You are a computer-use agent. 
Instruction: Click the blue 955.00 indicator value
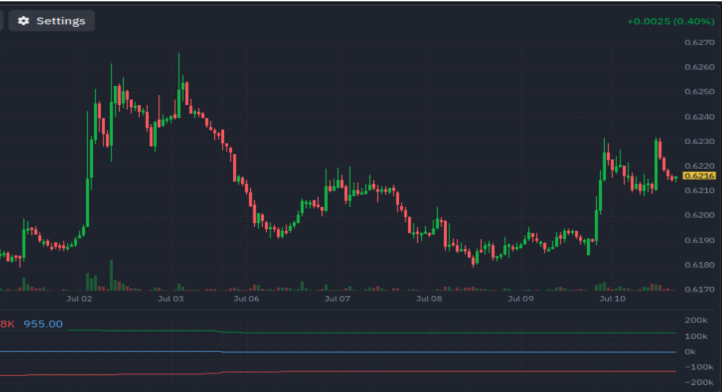(43, 324)
